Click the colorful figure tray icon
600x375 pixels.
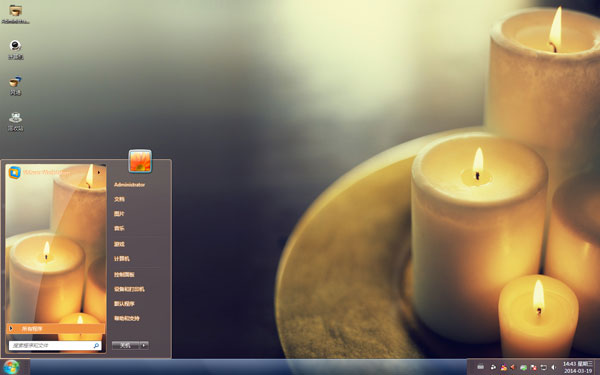pos(504,367)
